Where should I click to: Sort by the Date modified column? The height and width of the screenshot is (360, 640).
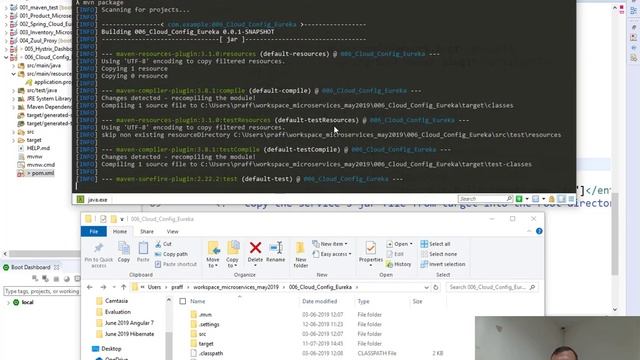tap(320, 301)
